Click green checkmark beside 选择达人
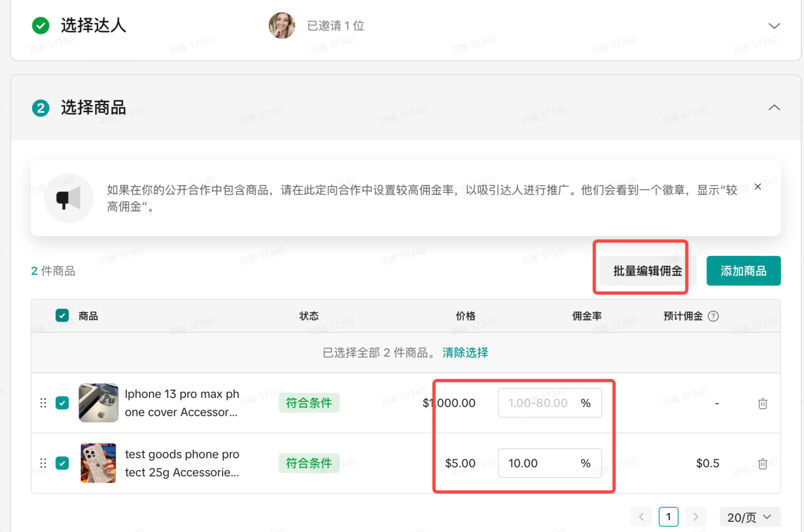This screenshot has height=532, width=804. (41, 26)
